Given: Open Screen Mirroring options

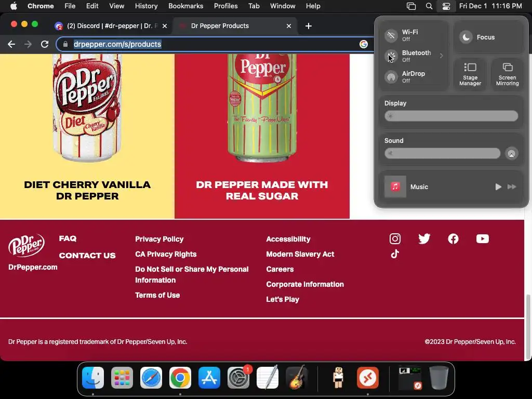Looking at the screenshot, I should (507, 74).
